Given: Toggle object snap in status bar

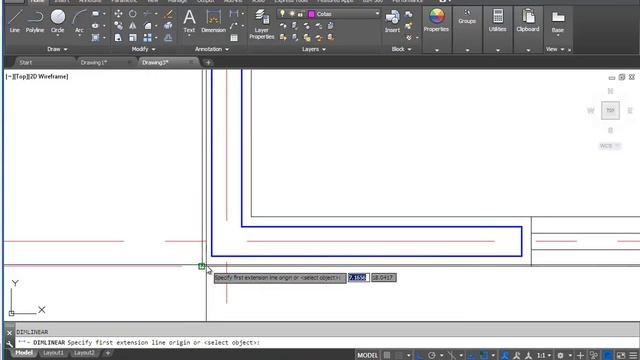Looking at the screenshot, I should tap(484, 355).
